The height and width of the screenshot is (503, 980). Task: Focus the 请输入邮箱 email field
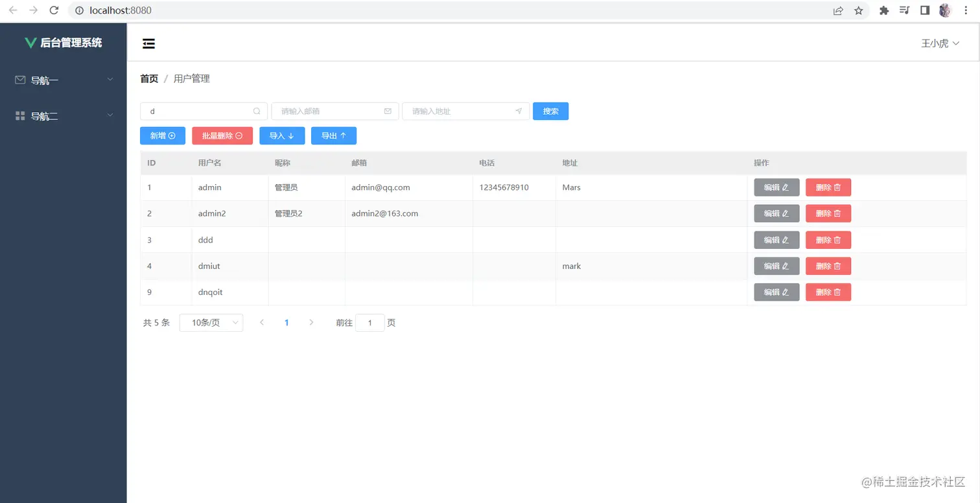pos(334,111)
